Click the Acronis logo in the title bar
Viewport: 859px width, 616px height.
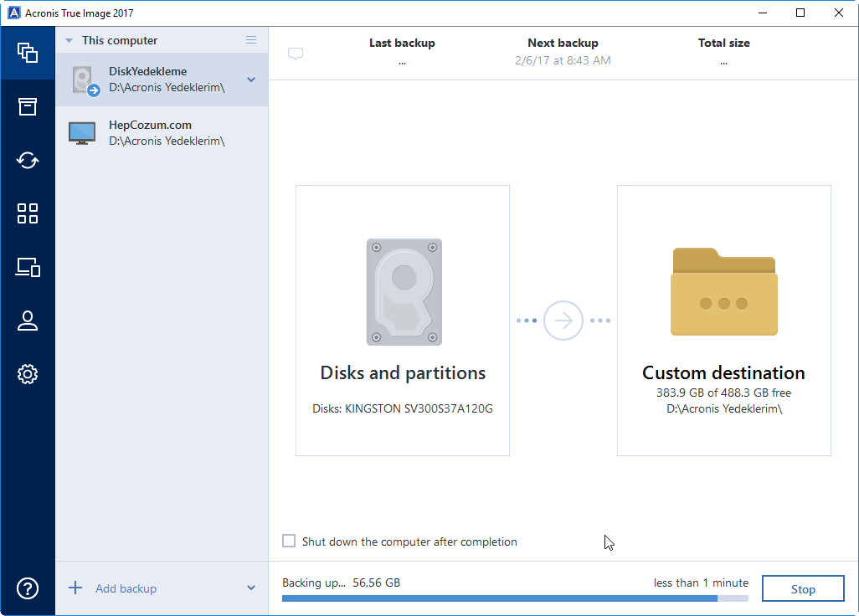[13, 13]
